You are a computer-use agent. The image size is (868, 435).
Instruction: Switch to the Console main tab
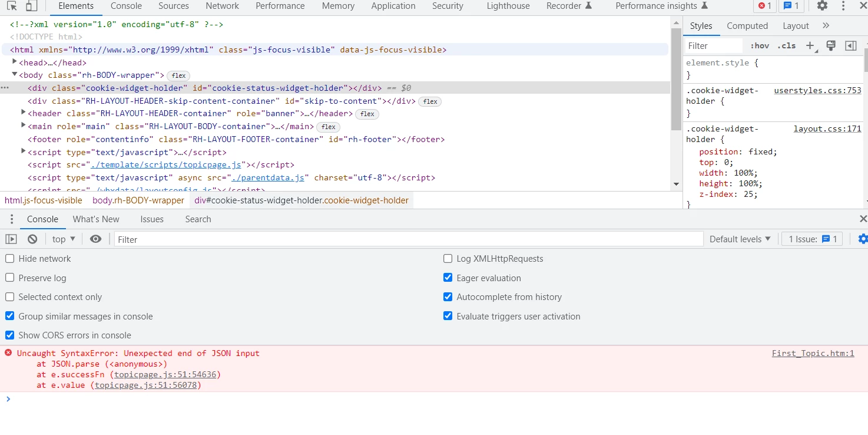pos(126,6)
